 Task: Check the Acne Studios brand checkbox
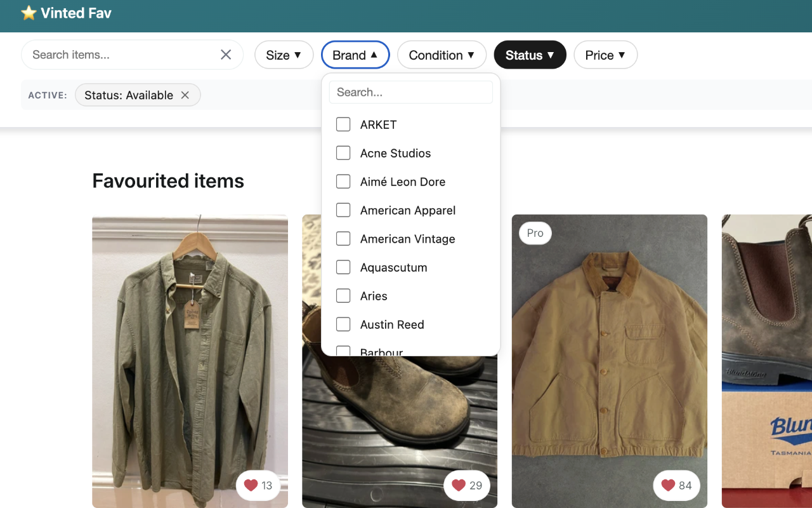(343, 153)
